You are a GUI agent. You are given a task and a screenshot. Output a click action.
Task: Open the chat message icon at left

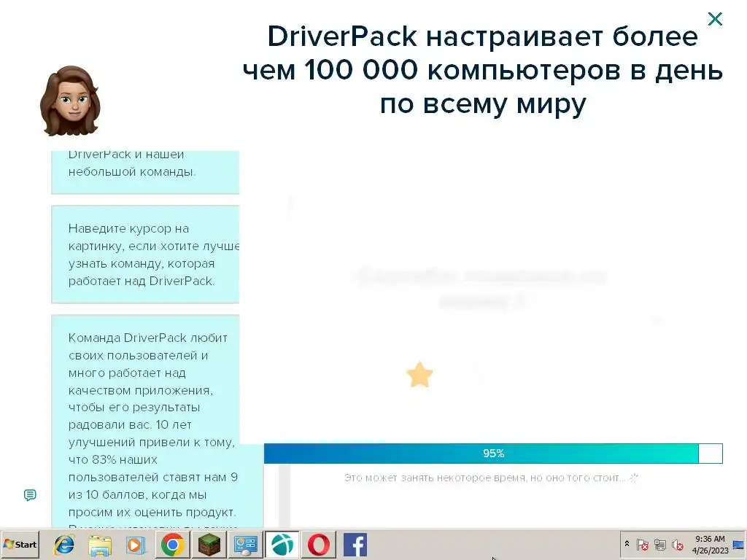(x=30, y=495)
